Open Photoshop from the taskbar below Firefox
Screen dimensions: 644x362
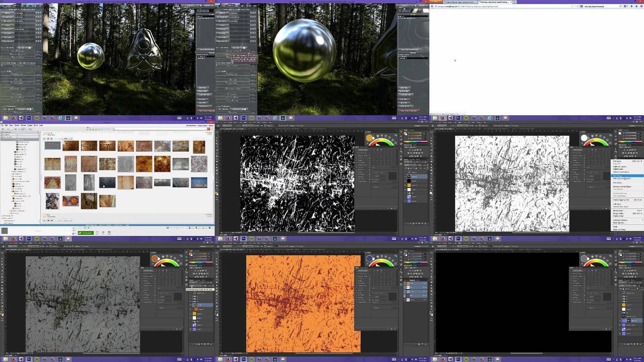[x=458, y=118]
